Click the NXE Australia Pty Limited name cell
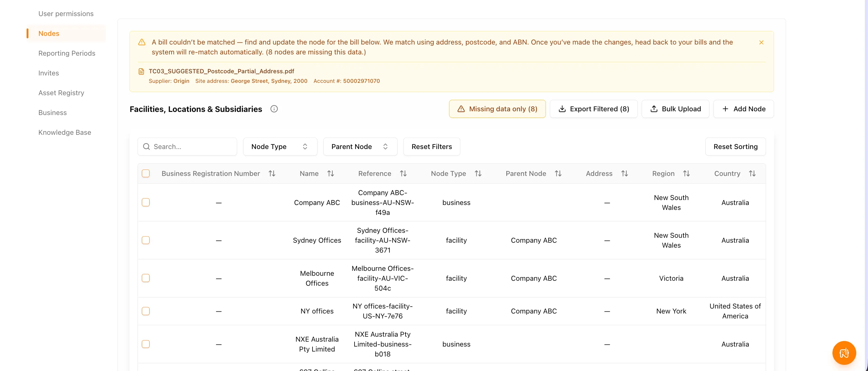This screenshot has height=371, width=868. coord(317,344)
